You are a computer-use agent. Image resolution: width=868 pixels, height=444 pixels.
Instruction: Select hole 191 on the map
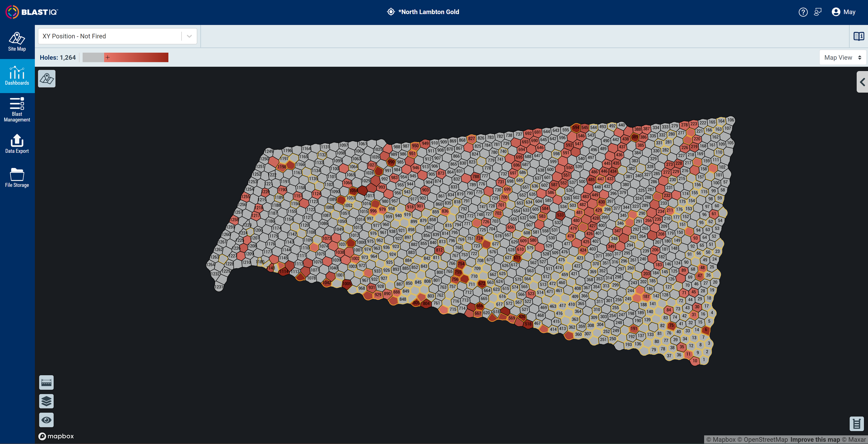click(634, 329)
